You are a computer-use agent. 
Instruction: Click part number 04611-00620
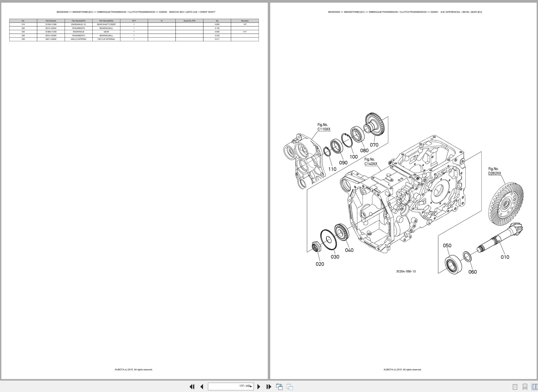coord(51,39)
